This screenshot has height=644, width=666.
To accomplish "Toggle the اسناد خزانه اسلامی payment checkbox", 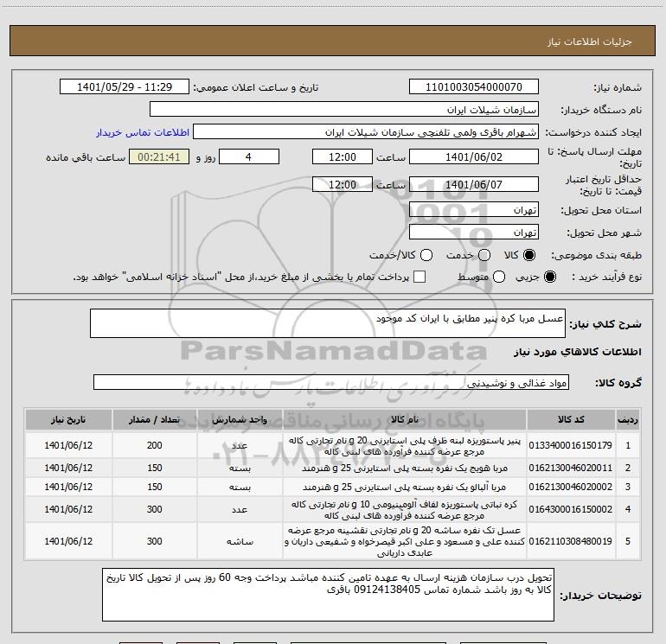I will coord(419,277).
